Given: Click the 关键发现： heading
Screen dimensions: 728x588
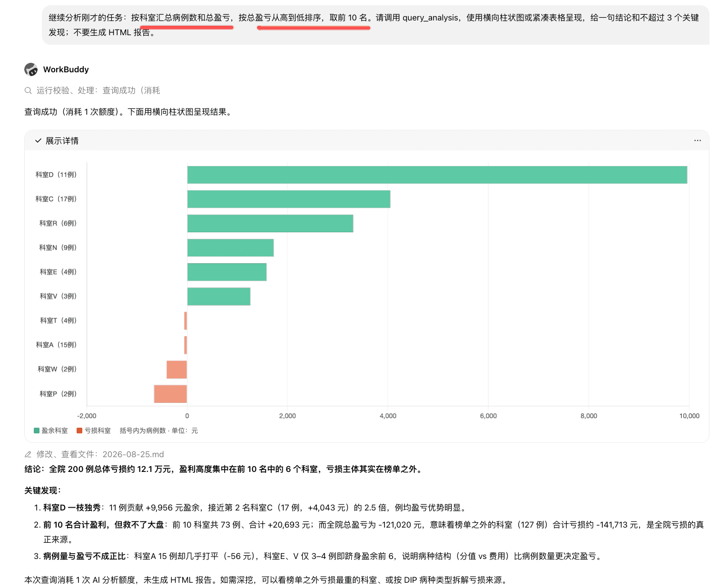Looking at the screenshot, I should (x=43, y=490).
